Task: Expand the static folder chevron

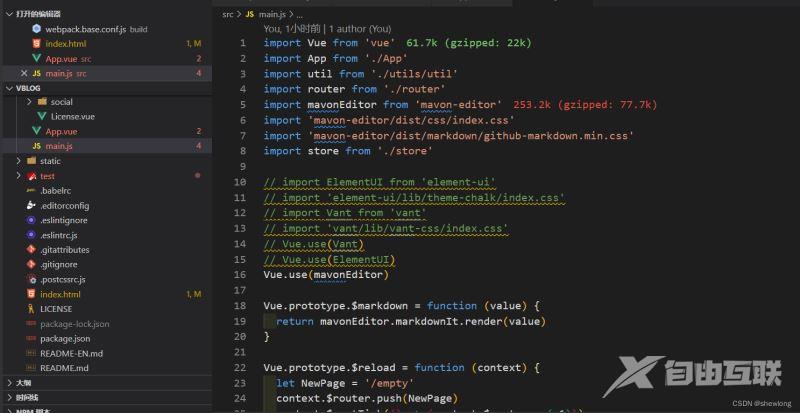Action: coord(19,161)
